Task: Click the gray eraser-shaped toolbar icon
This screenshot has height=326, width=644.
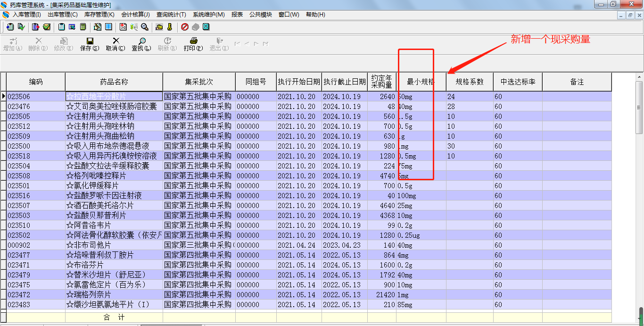Action: [196, 27]
